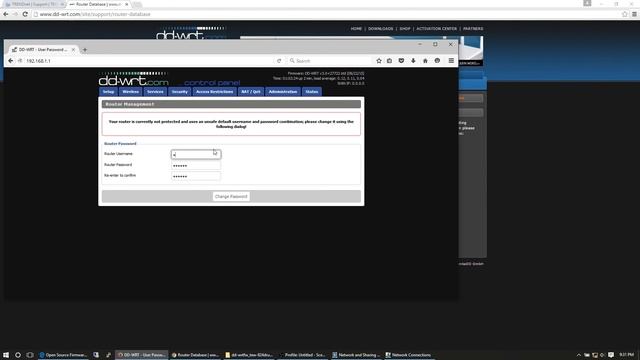Switch to Router Database taskbar item

pos(196,355)
